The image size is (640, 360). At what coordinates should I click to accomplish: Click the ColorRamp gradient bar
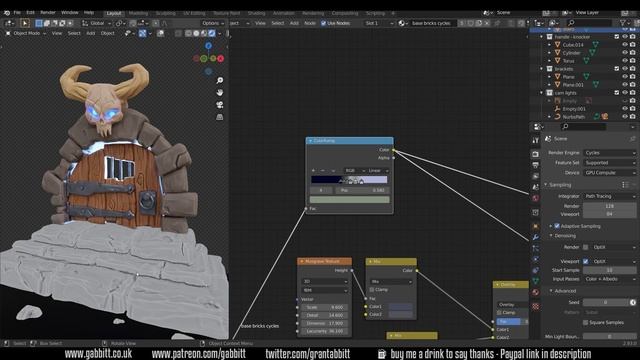pos(349,180)
